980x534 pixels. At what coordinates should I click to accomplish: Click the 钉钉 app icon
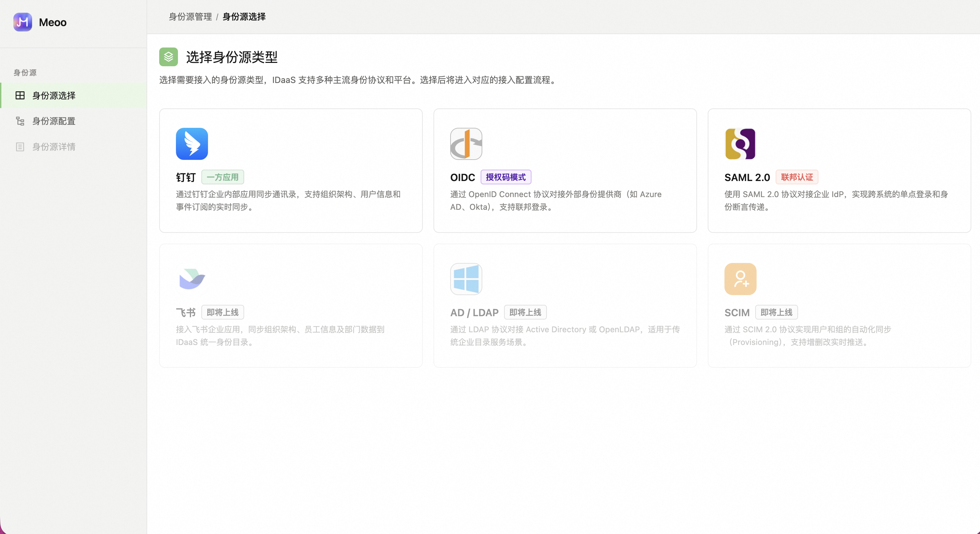click(x=192, y=144)
